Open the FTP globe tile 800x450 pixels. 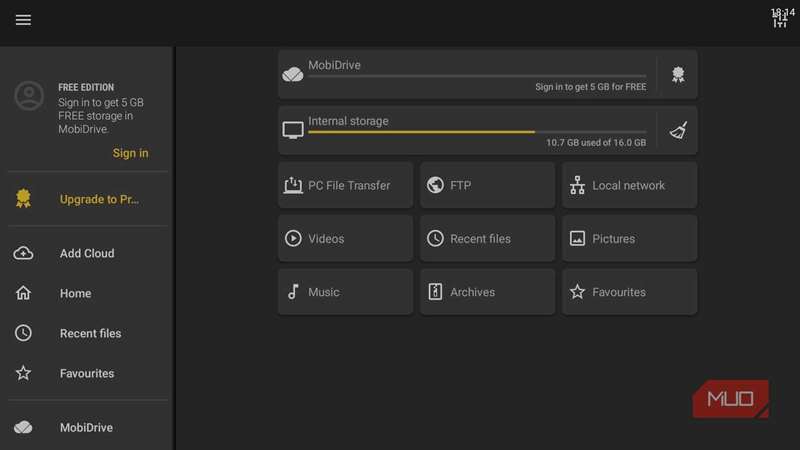click(x=487, y=185)
